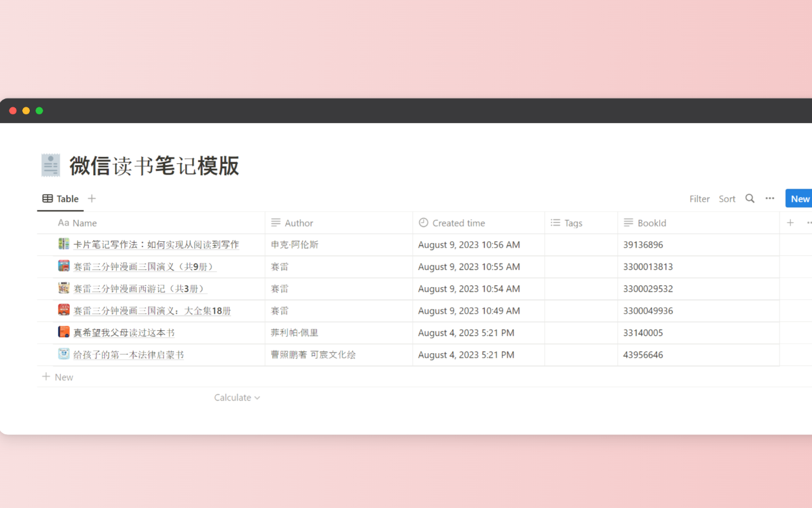
Task: Click author cell 菲利帕·佩里
Action: click(339, 333)
